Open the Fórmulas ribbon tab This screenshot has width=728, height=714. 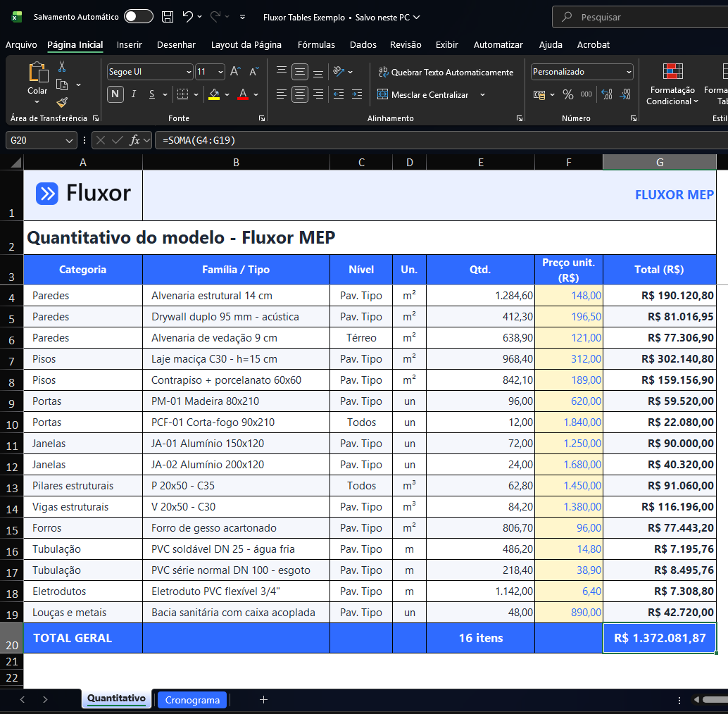pyautogui.click(x=316, y=44)
